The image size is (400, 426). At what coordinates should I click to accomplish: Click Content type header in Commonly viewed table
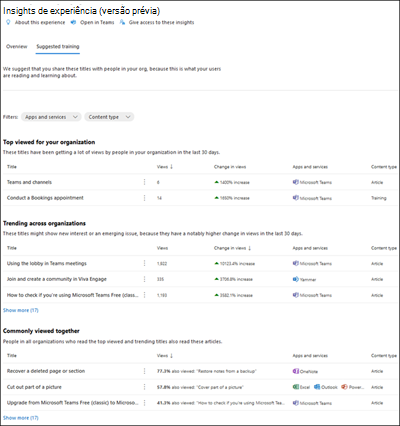384,356
